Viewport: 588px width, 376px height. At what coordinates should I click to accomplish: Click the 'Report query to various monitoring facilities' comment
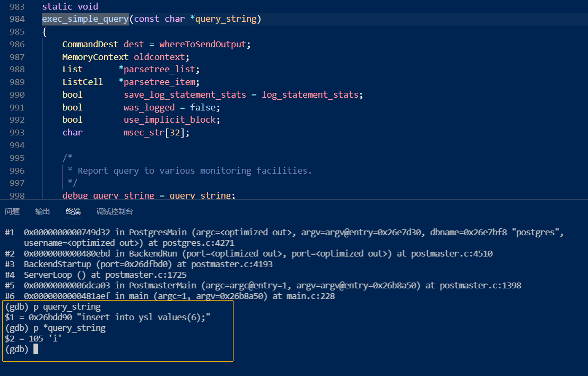coord(195,170)
